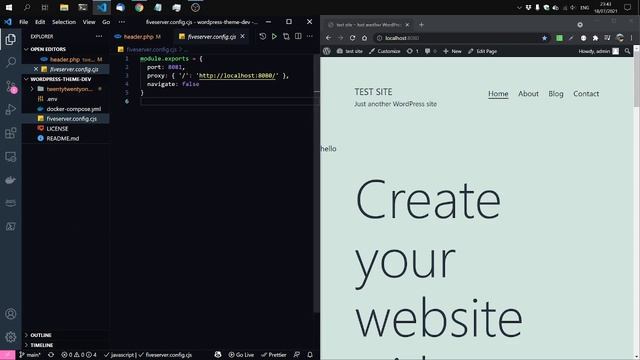Collapse the Open Editors section
The width and height of the screenshot is (640, 360).
[x=48, y=49]
